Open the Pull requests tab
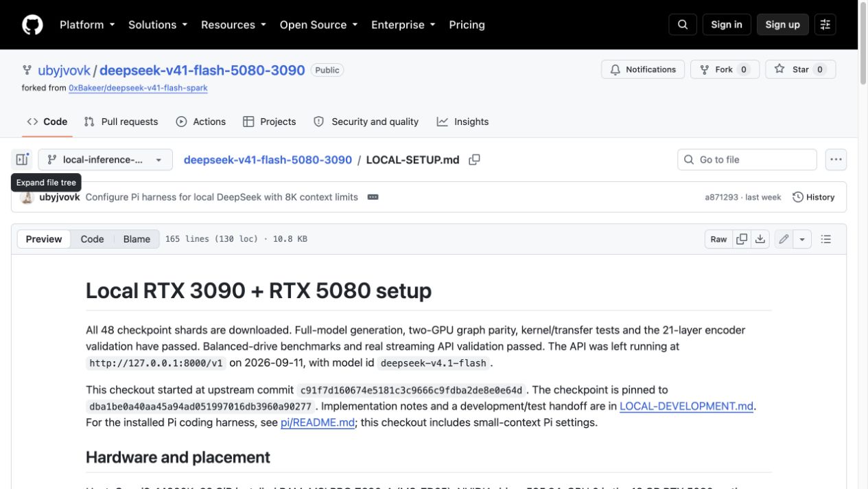This screenshot has height=489, width=868. 121,122
